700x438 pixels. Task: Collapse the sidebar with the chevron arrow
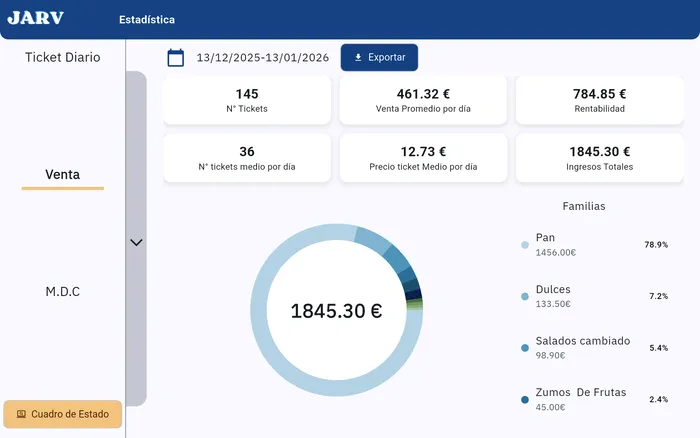pyautogui.click(x=137, y=242)
